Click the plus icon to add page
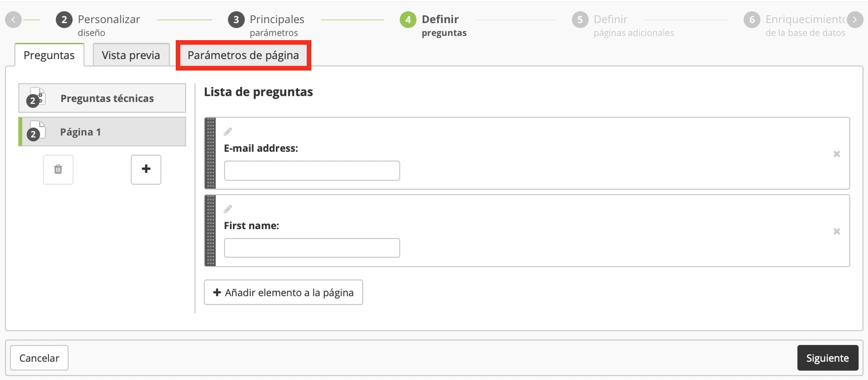Image resolution: width=868 pixels, height=380 pixels. [x=146, y=169]
